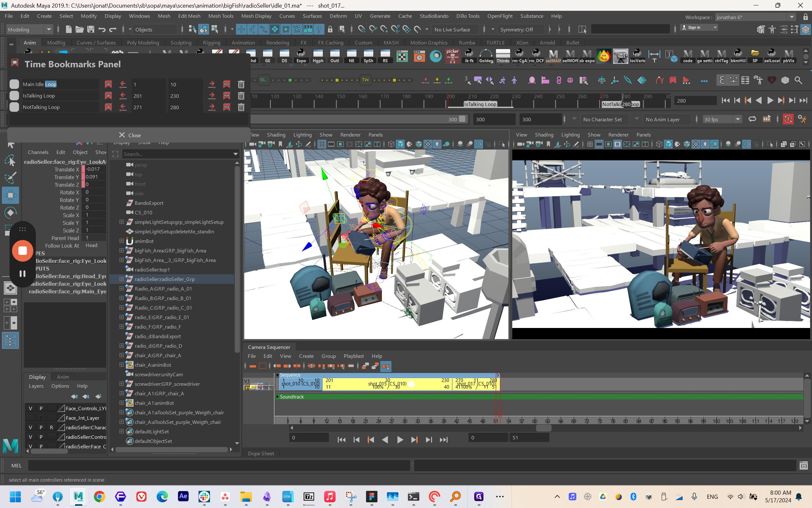This screenshot has width=812, height=508.
Task: Switch to the Animation shelf tab
Action: [x=243, y=43]
